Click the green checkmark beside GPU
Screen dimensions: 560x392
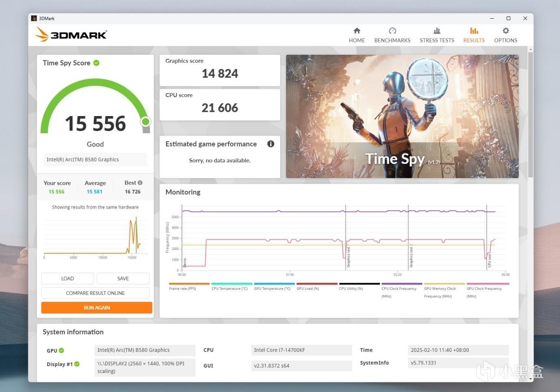(61, 351)
